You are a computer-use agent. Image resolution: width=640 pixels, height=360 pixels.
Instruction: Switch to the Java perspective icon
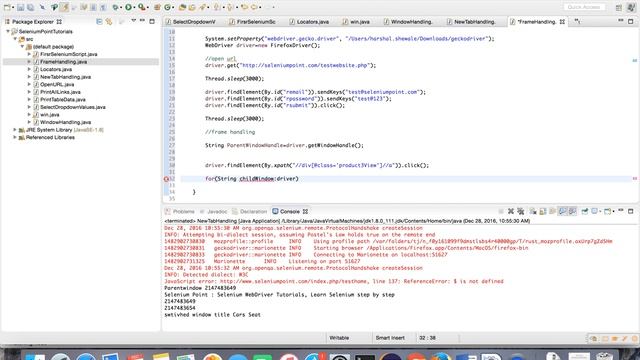pyautogui.click(x=631, y=7)
